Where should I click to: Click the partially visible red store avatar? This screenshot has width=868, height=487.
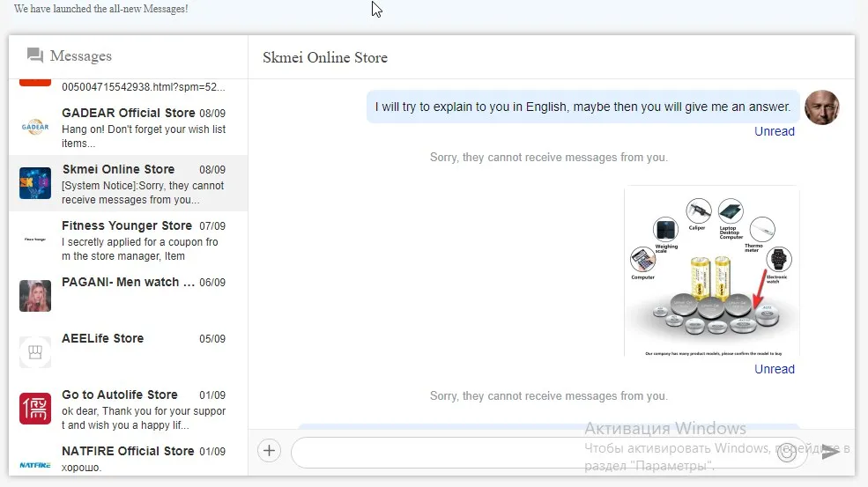(35, 83)
